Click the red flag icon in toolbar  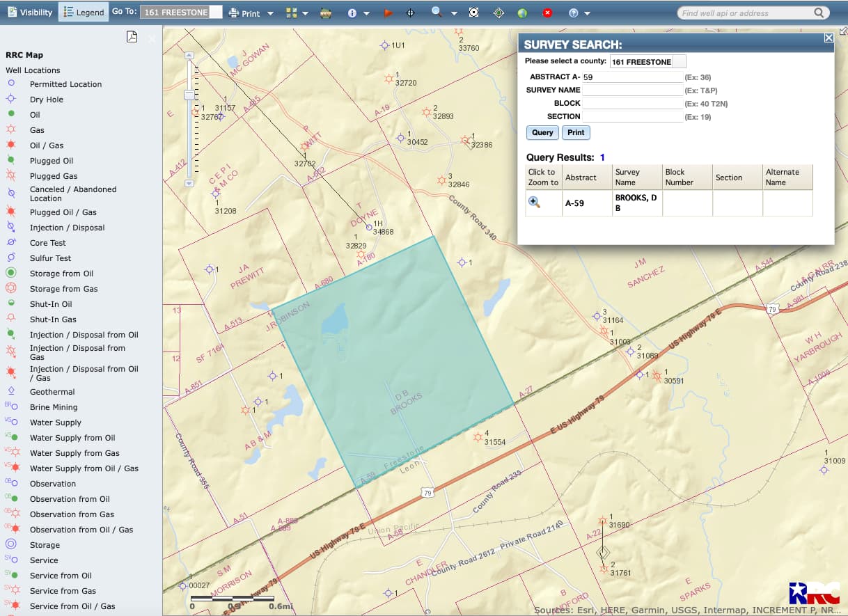[x=388, y=13]
